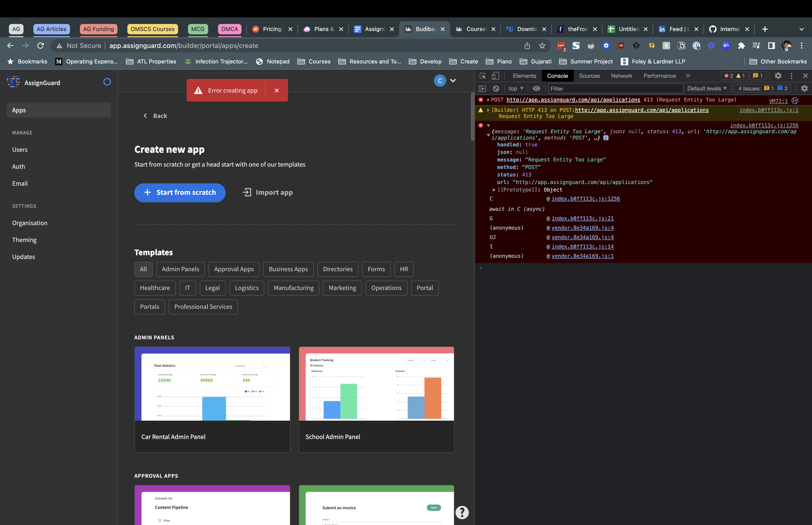Select the All templates filter
The image size is (812, 525).
coord(143,269)
